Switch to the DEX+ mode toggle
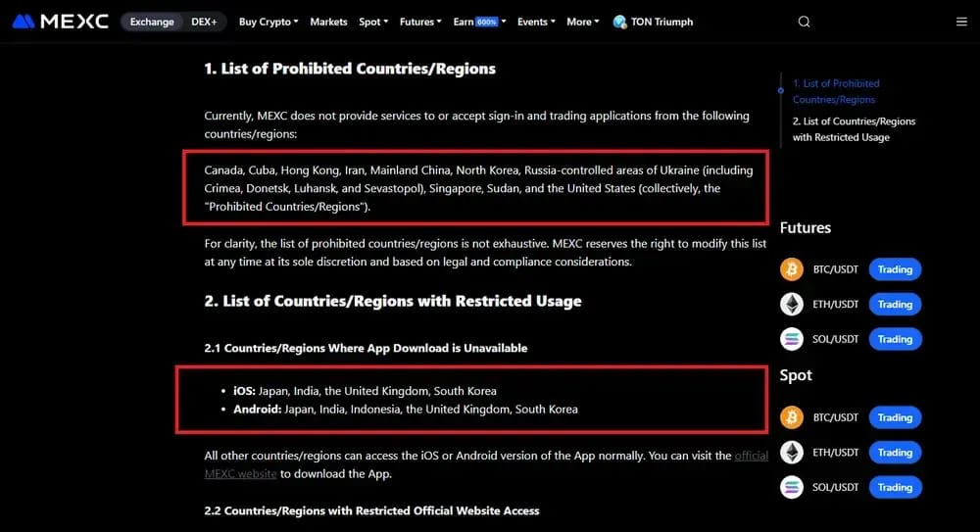The image size is (980, 532). pyautogui.click(x=205, y=22)
